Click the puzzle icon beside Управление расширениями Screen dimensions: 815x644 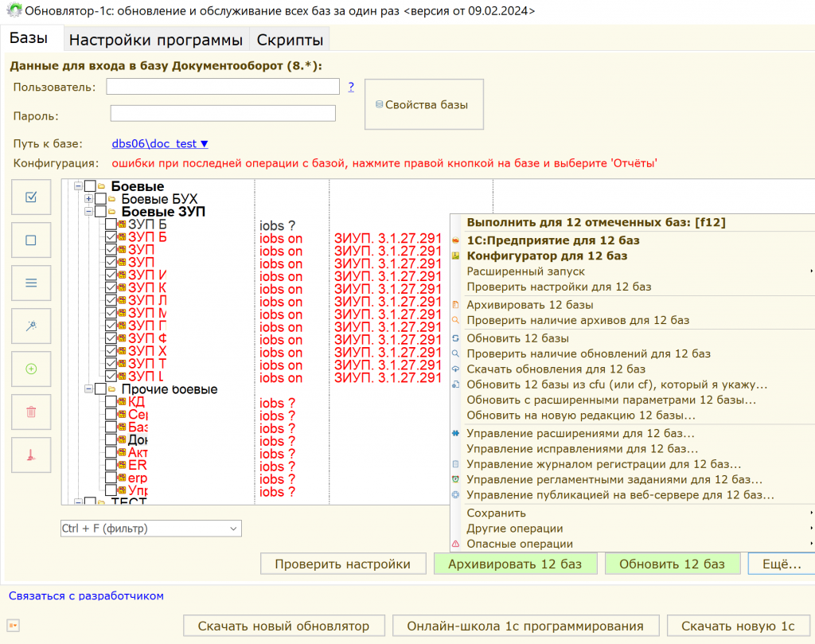coord(456,433)
